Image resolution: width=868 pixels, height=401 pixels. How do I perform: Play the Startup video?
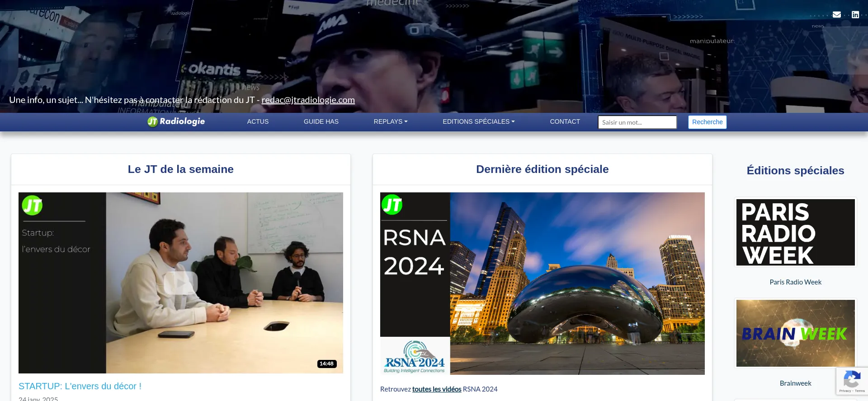[180, 283]
